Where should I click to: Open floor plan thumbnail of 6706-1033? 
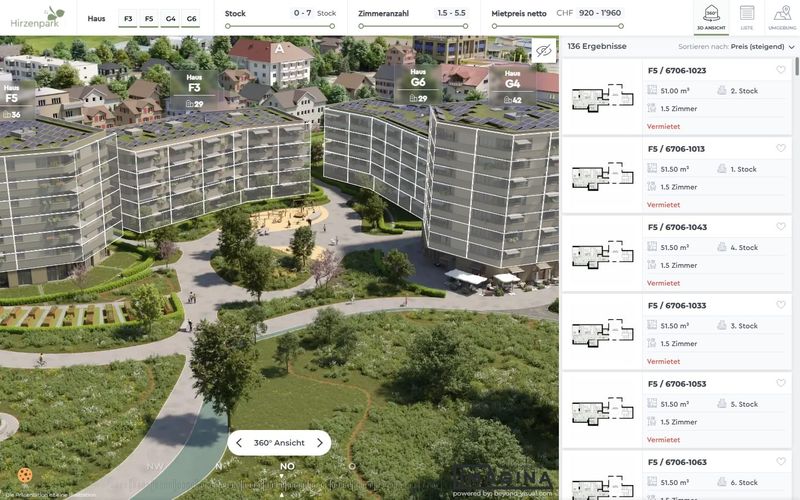603,332
